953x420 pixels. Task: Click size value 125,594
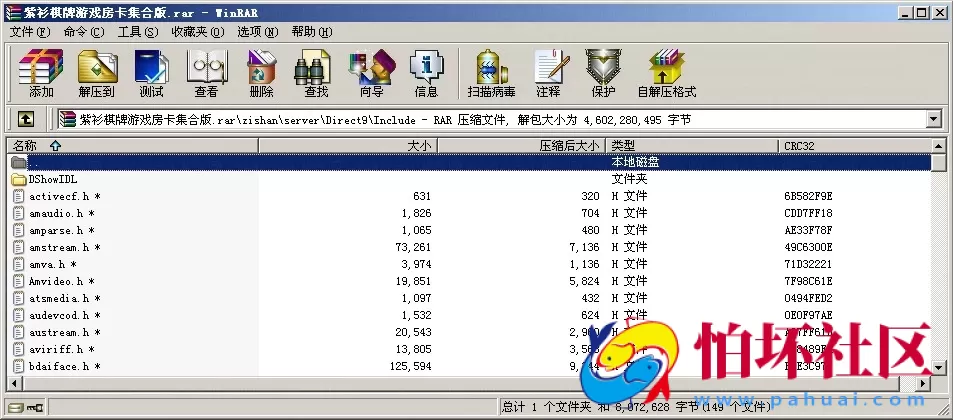pyautogui.click(x=410, y=367)
